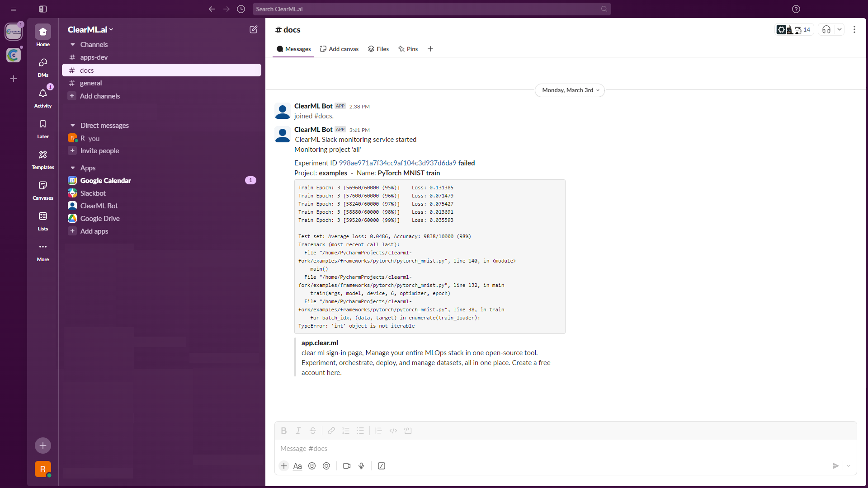
Task: Switch to the Files tab
Action: tap(378, 49)
